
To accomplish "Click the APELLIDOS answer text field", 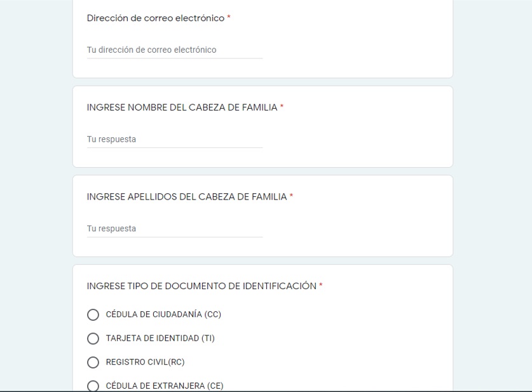I will (175, 229).
